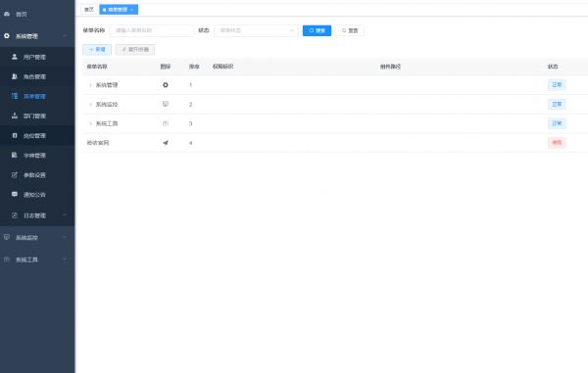Open the 状态 filter dropdown
Viewport: 588px width, 373px height.
[x=256, y=30]
